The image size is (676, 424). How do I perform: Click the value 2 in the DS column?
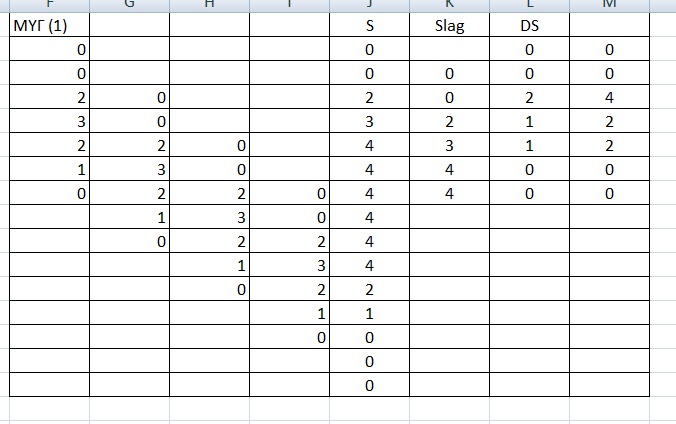pyautogui.click(x=529, y=98)
